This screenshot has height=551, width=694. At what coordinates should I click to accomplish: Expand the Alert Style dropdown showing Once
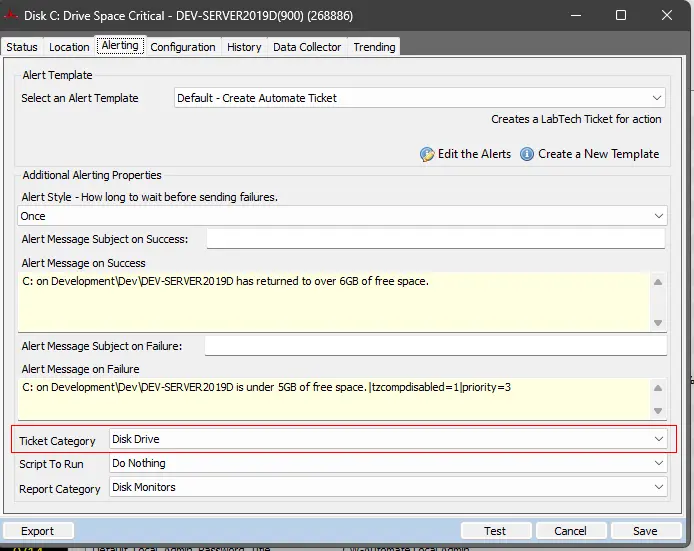coord(342,216)
